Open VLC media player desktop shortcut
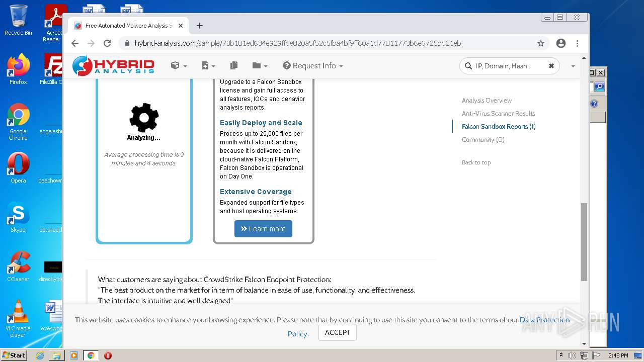The width and height of the screenshot is (644, 362). (18, 319)
